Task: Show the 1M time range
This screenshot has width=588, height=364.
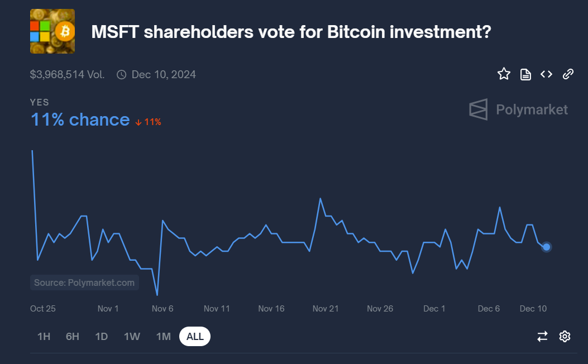Action: [x=163, y=337]
